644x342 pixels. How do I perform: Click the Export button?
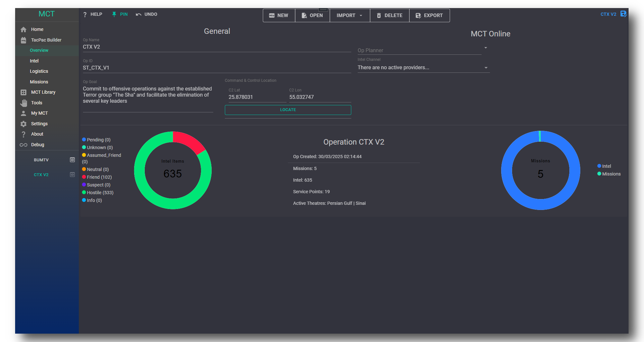click(x=429, y=15)
